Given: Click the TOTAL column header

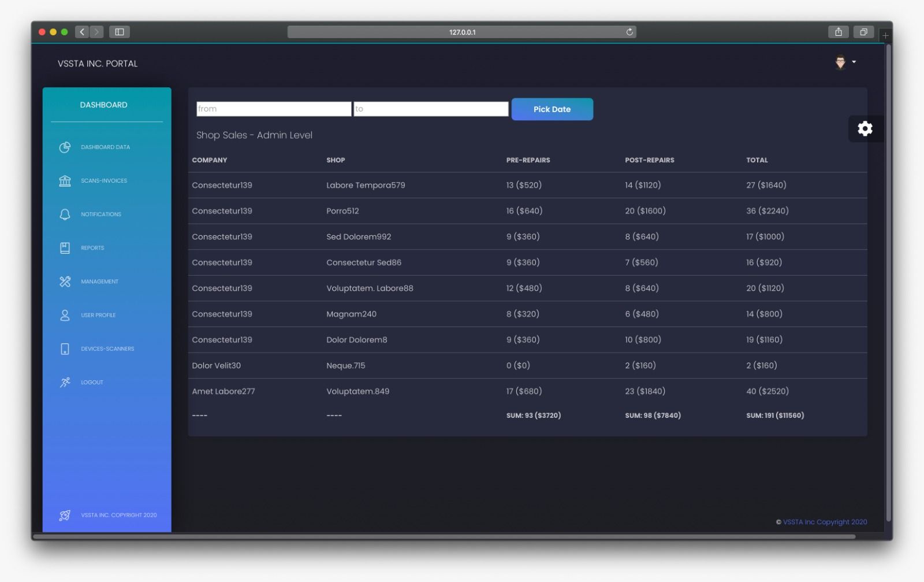Looking at the screenshot, I should (x=757, y=160).
